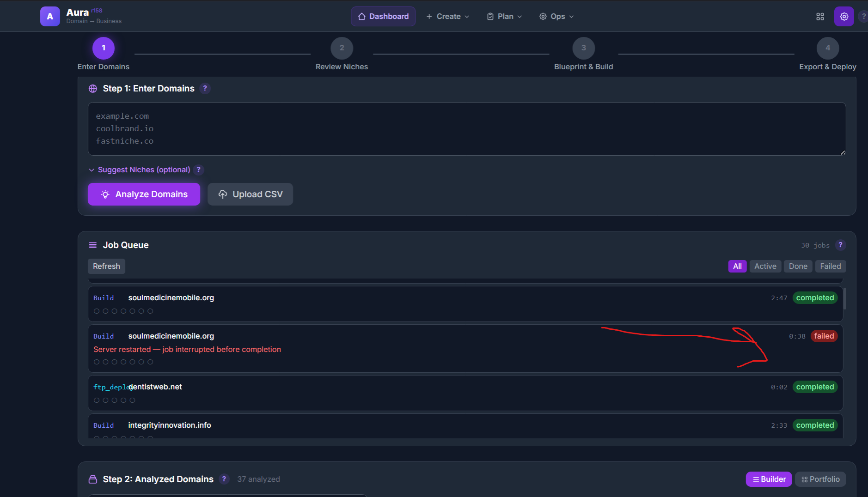
Task: Click the Upload CSV button
Action: coord(250,194)
